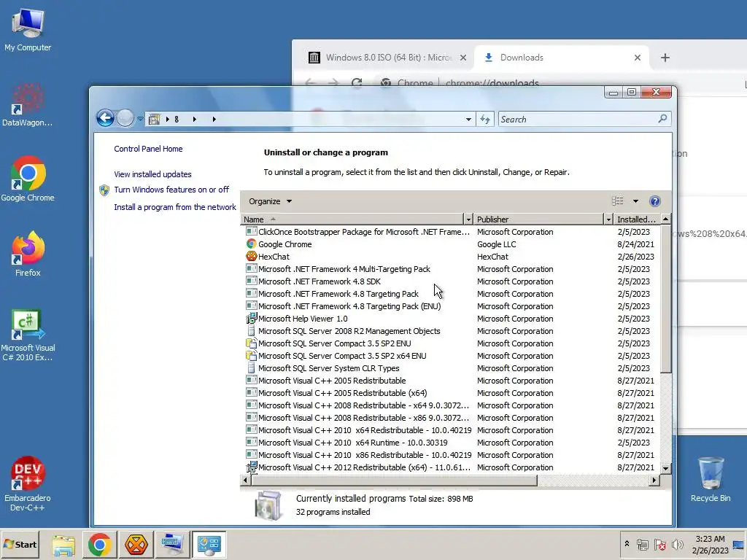747x560 pixels.
Task: Open Microsoft Visual C# 2010 Express shortcut
Action: (x=28, y=335)
